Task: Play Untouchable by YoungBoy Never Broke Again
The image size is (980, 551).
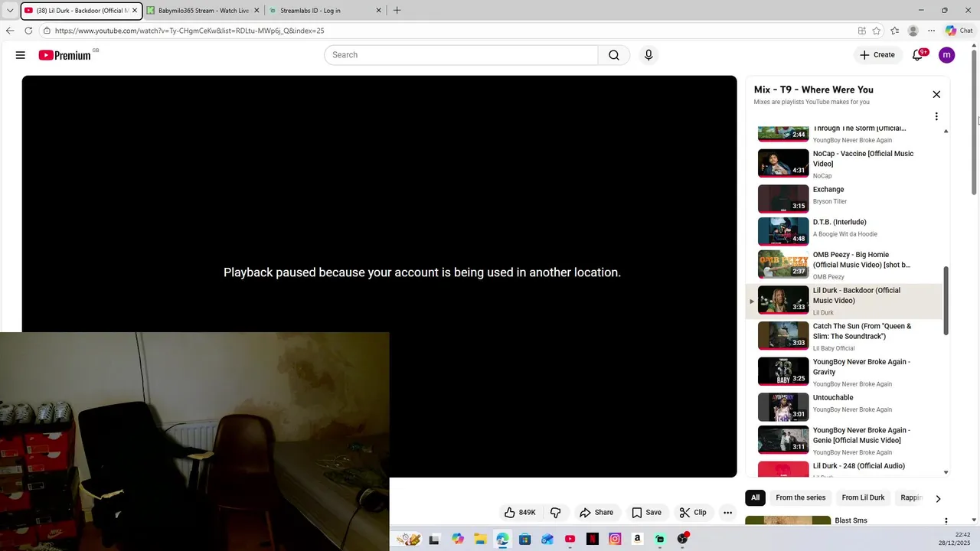Action: pyautogui.click(x=844, y=407)
